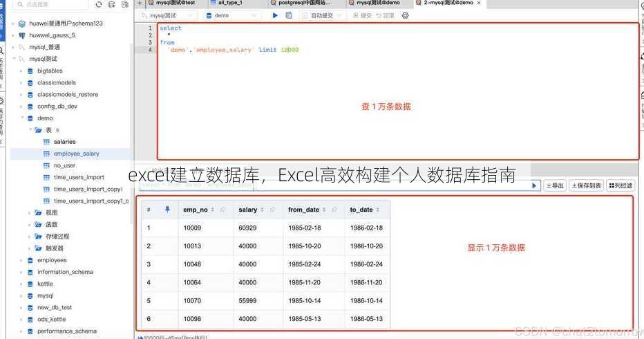Expand the 函数 folder
Screen dimensions: 644x339
point(29,225)
